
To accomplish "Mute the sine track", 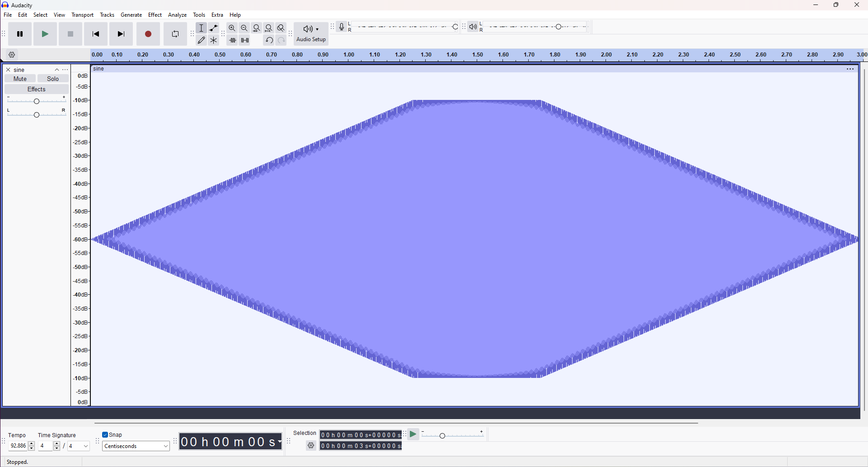I will 19,78.
